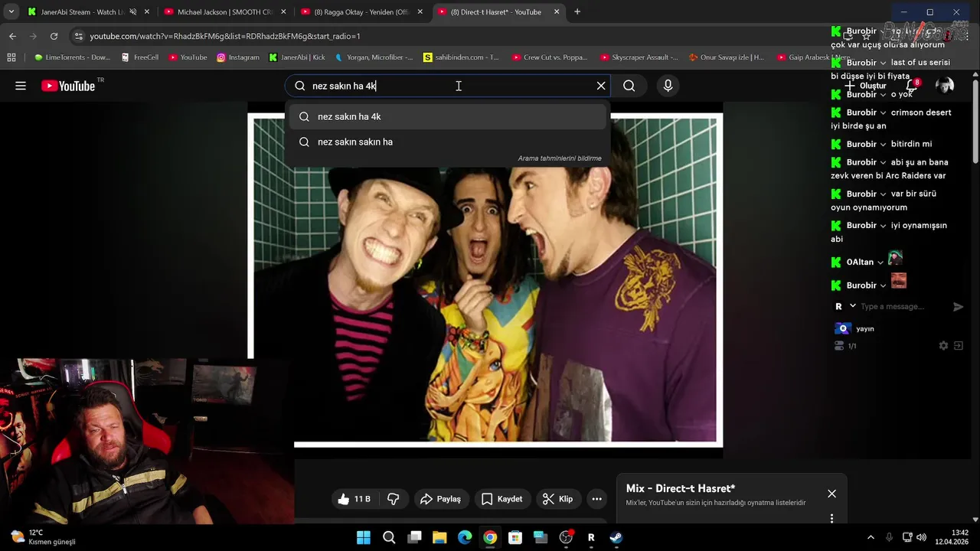Screen dimensions: 980x551
Task: Open LimeTorrents bookmark
Action: coord(72,57)
